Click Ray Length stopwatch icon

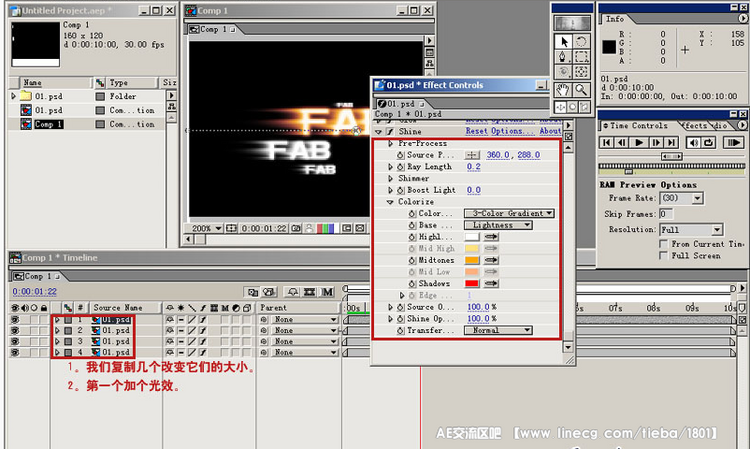(x=401, y=167)
